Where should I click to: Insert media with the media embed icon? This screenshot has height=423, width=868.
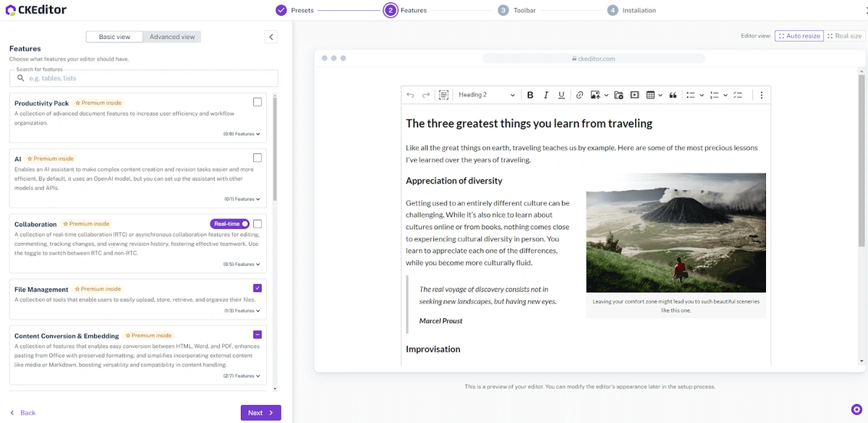coord(634,95)
